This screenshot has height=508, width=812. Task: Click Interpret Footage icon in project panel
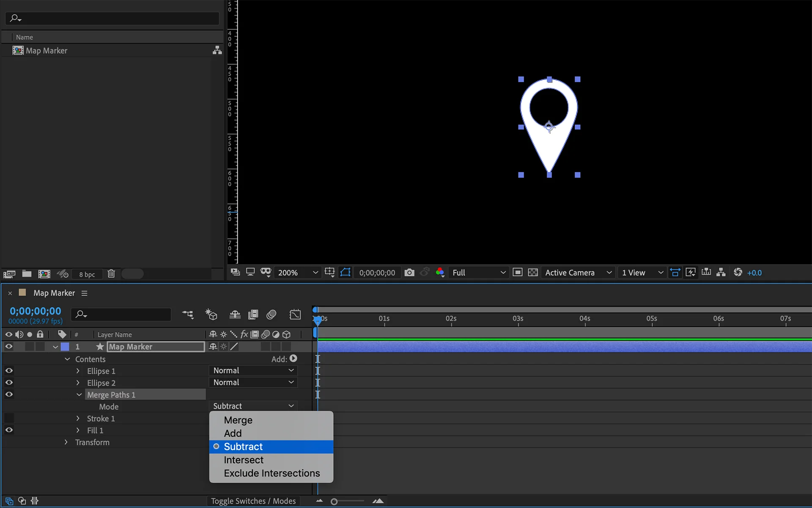[9, 274]
